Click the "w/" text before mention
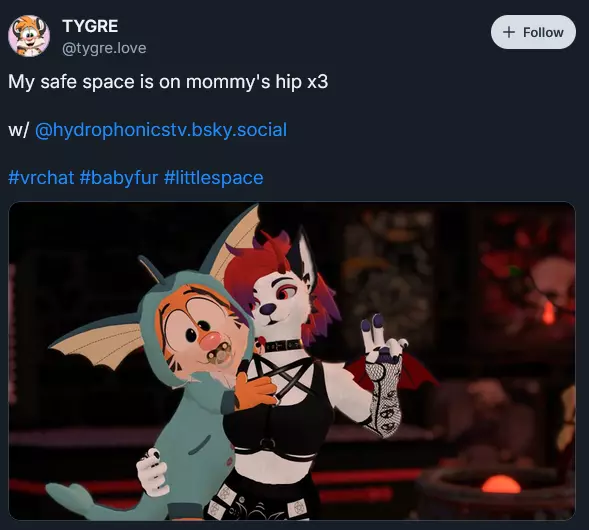Viewport: 589px width, 530px height. pyautogui.click(x=18, y=130)
